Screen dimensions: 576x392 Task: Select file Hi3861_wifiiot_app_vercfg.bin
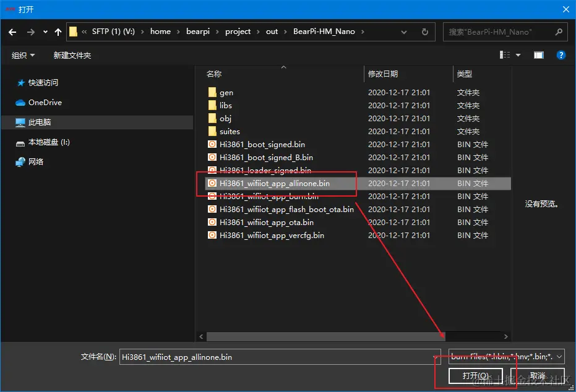click(x=272, y=236)
